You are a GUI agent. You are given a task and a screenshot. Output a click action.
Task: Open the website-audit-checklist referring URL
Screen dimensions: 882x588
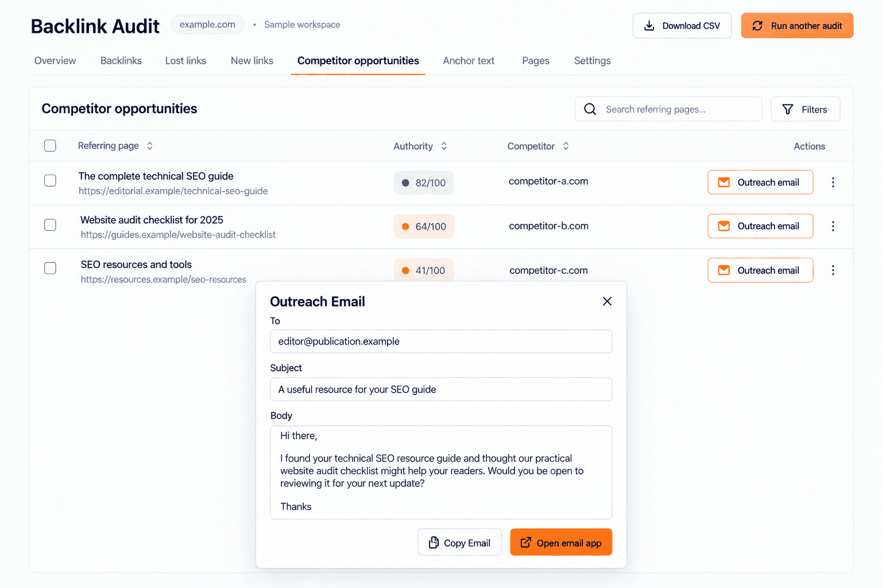coord(178,235)
